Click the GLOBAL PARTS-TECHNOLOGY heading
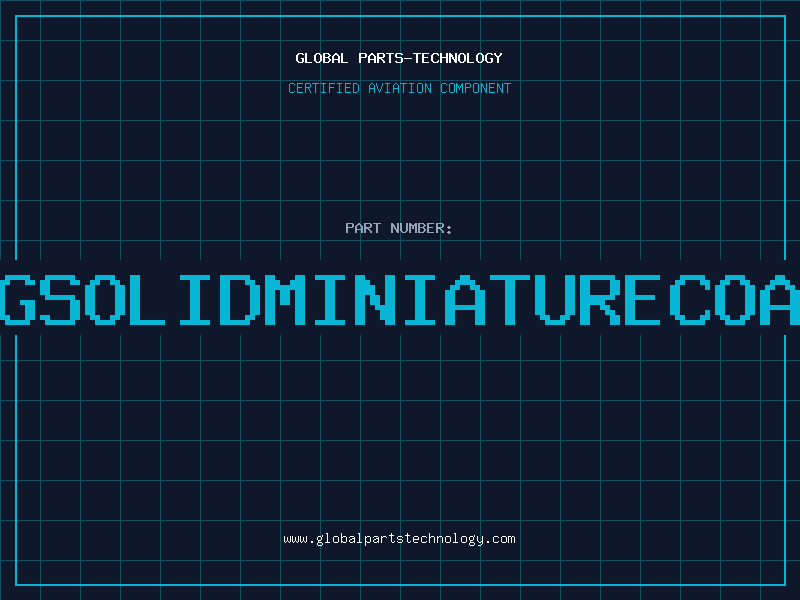The width and height of the screenshot is (800, 600). pos(399,58)
